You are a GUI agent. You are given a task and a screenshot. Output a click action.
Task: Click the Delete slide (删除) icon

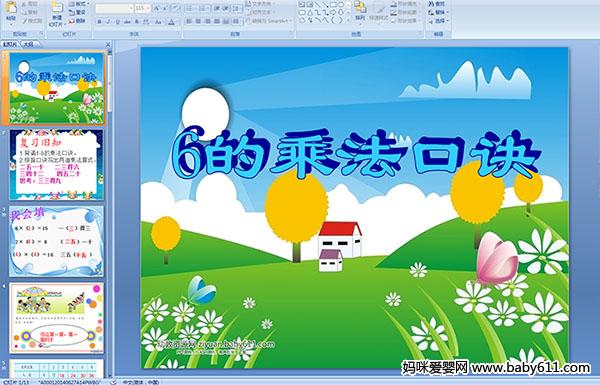(77, 21)
